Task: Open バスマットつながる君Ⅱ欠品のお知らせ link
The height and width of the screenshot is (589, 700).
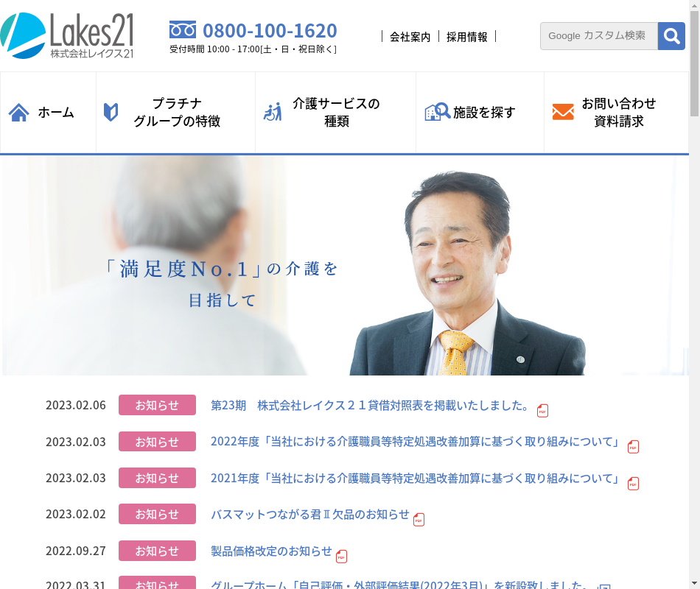Action: pyautogui.click(x=309, y=515)
